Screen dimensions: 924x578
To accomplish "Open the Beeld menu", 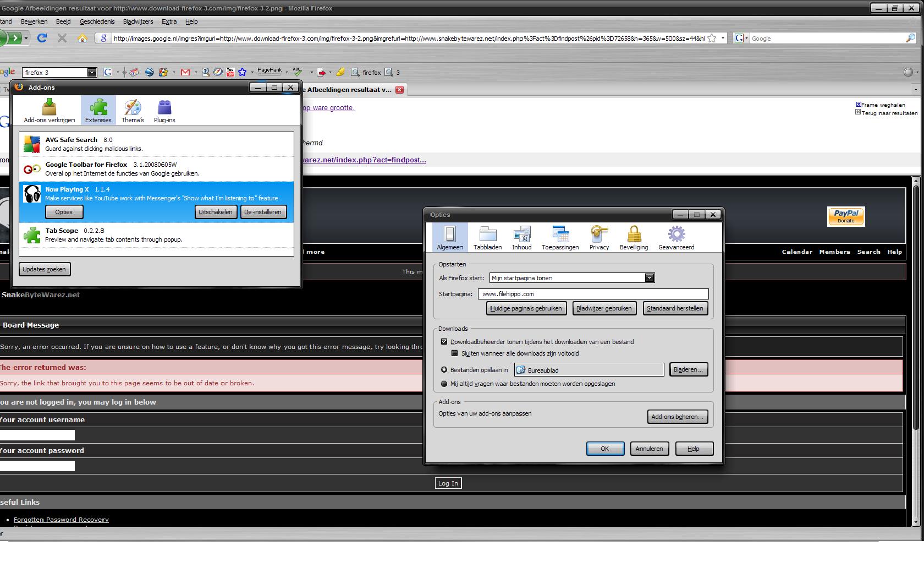I will pos(63,21).
